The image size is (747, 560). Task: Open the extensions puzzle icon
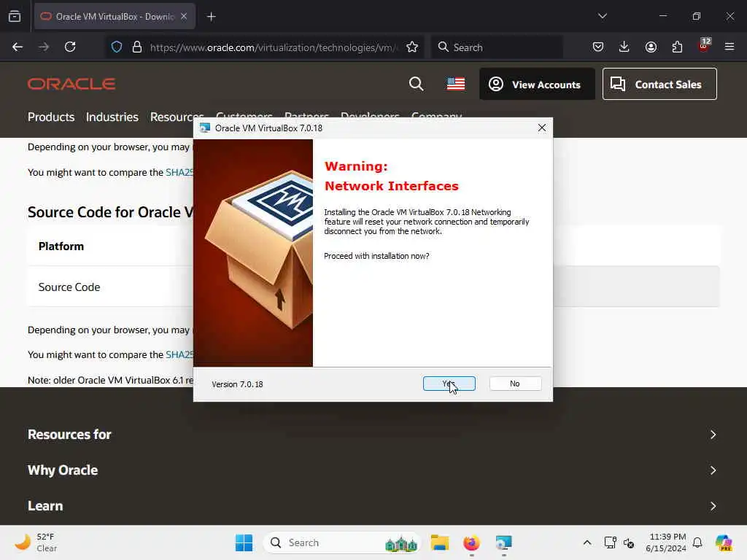(677, 47)
